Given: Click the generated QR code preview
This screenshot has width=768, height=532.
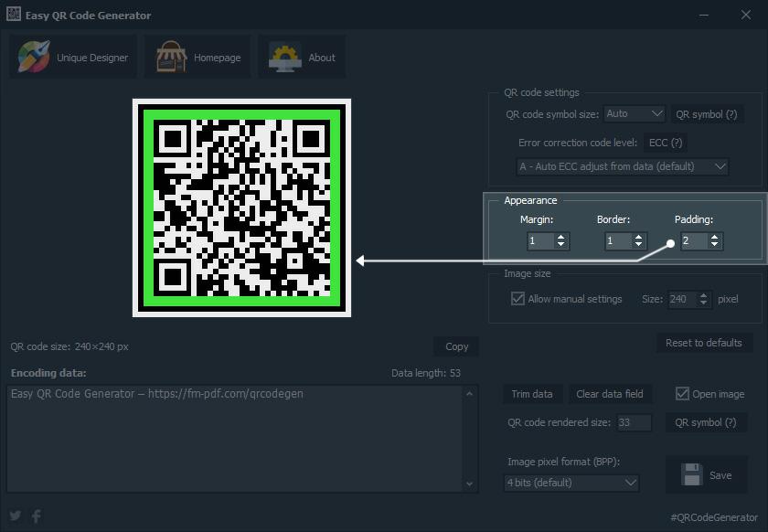Looking at the screenshot, I should point(242,207).
